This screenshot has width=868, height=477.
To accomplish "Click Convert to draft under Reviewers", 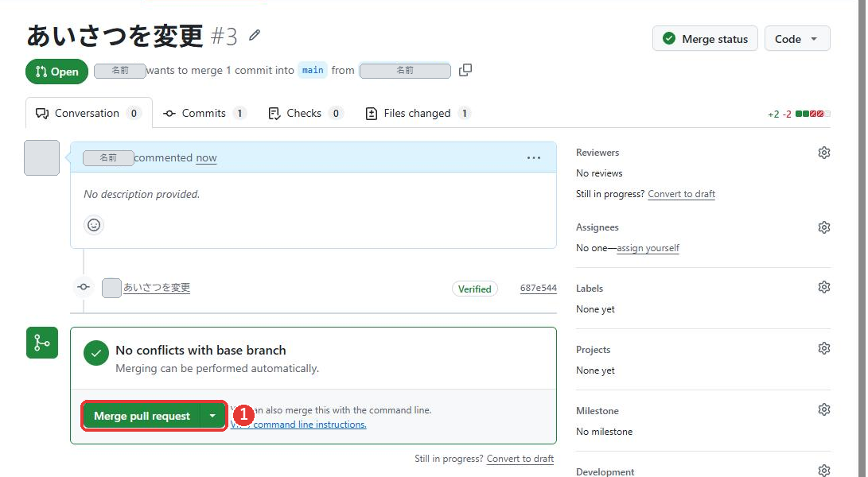I will click(682, 194).
